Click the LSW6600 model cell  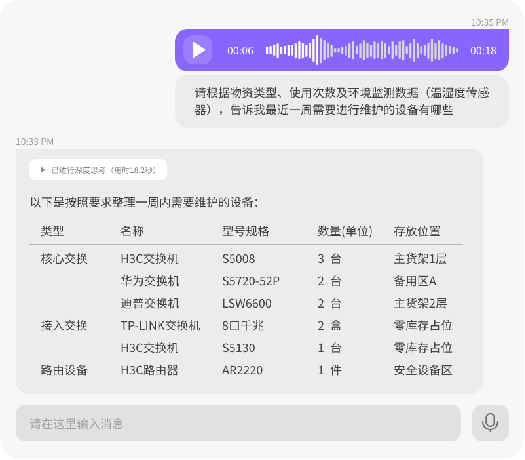click(x=247, y=303)
